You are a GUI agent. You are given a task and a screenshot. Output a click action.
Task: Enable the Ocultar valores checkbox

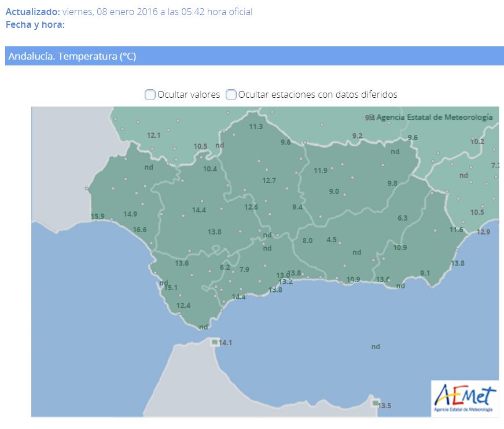click(150, 95)
